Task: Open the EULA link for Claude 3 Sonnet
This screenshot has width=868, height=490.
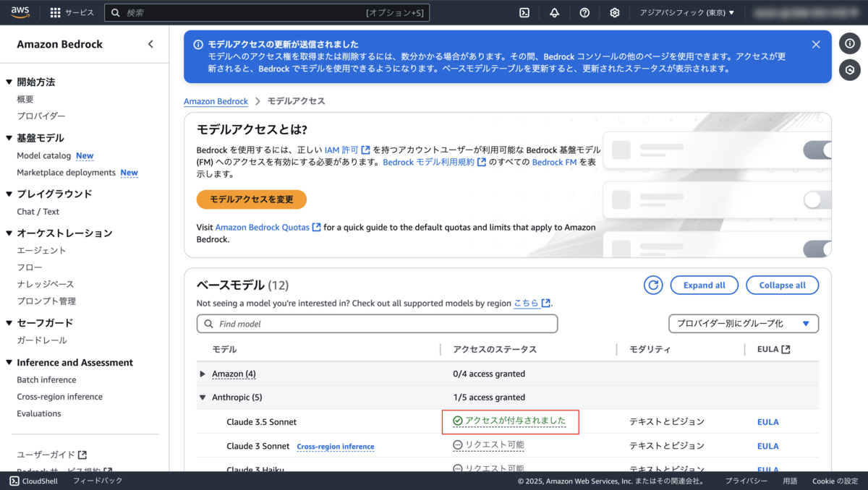Action: pyautogui.click(x=767, y=446)
